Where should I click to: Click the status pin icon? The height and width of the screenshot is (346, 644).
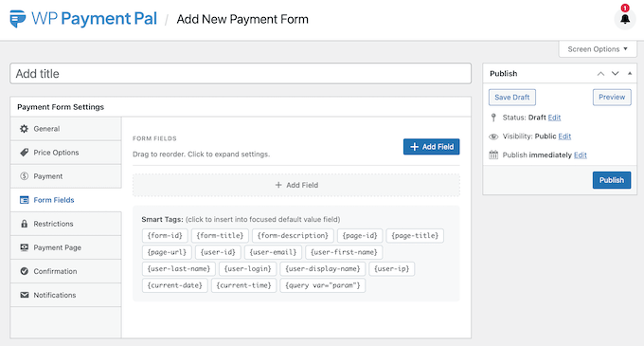point(493,118)
